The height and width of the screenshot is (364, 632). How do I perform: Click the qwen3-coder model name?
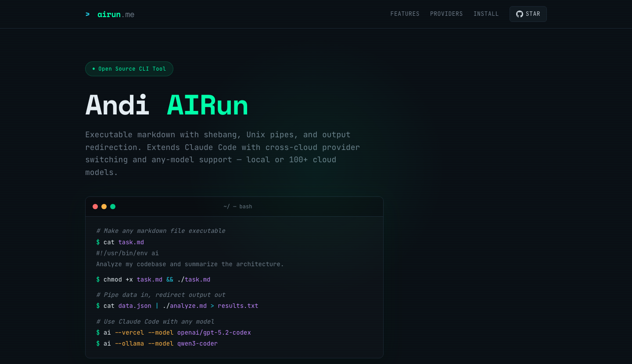(x=197, y=343)
